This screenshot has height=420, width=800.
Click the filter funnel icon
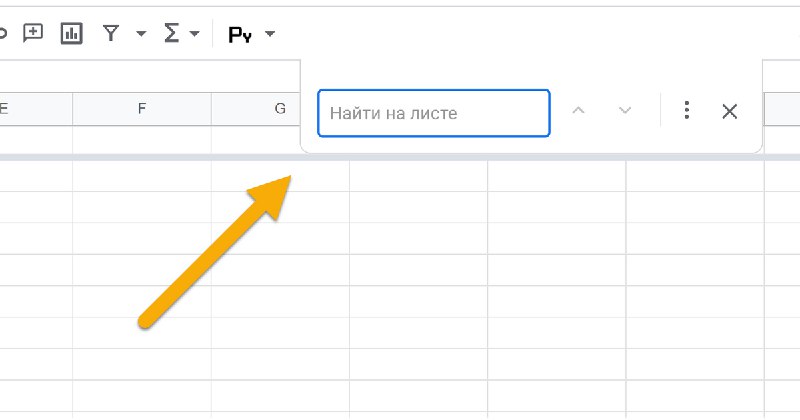point(111,33)
